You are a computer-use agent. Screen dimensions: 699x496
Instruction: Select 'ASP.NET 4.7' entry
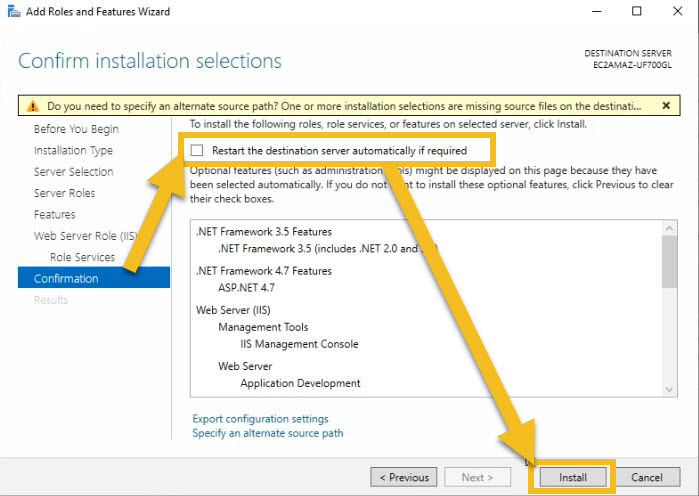246,288
